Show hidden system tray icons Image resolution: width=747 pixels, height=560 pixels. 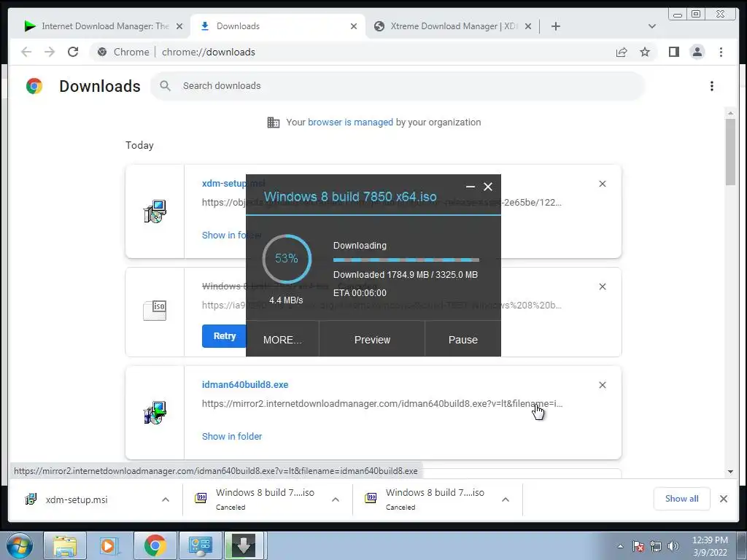tap(620, 546)
